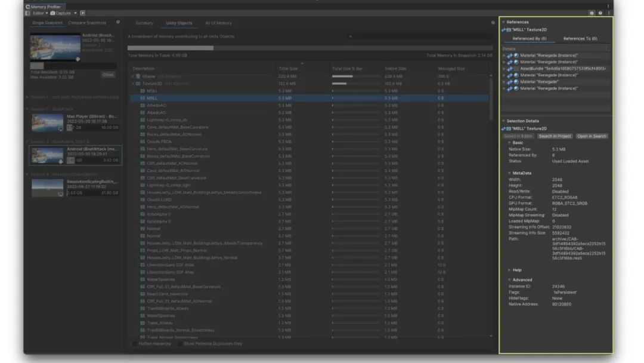Click the Total Size column header
Viewport: 644px width, 363px height.
(288, 69)
